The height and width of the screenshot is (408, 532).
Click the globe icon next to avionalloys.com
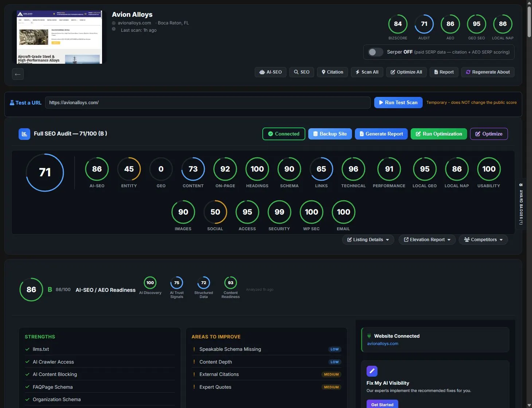coord(114,23)
